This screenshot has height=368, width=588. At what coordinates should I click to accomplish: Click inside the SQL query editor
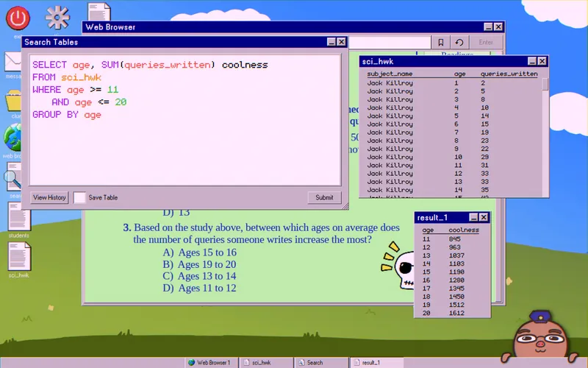185,119
